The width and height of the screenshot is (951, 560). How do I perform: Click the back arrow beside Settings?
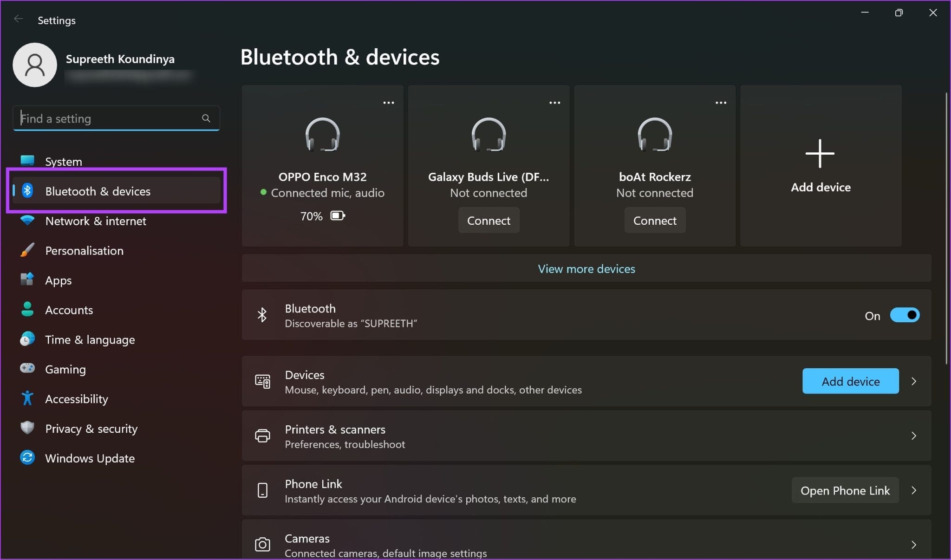coord(18,19)
